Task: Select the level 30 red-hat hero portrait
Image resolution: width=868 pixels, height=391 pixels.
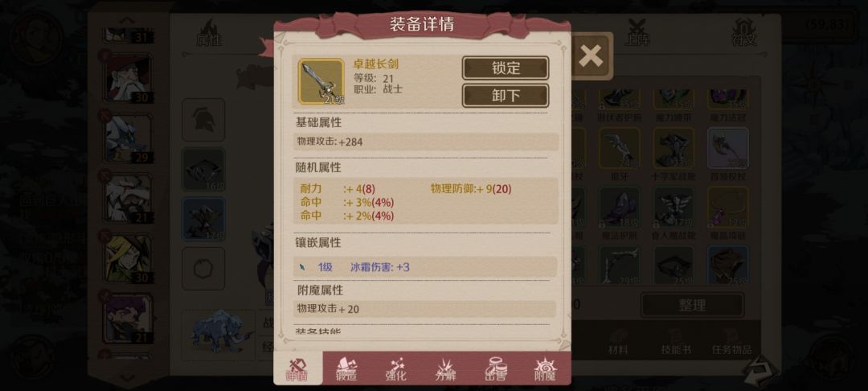Action: coord(127,78)
